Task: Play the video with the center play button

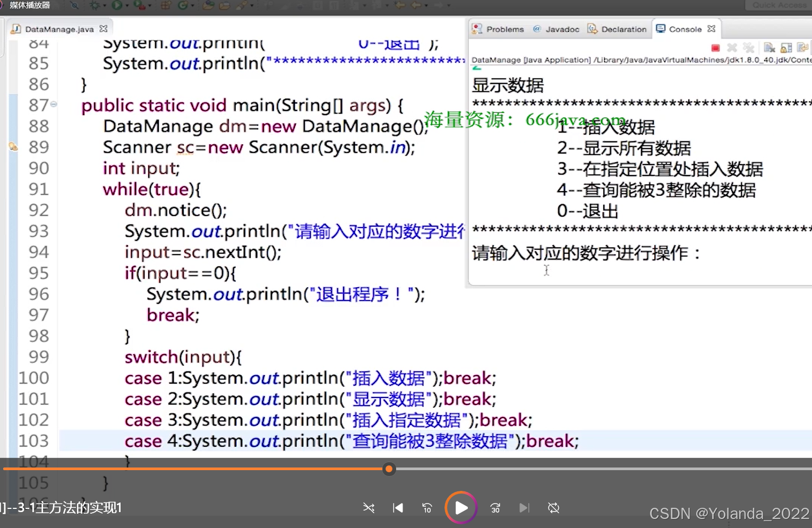Action: [x=460, y=508]
